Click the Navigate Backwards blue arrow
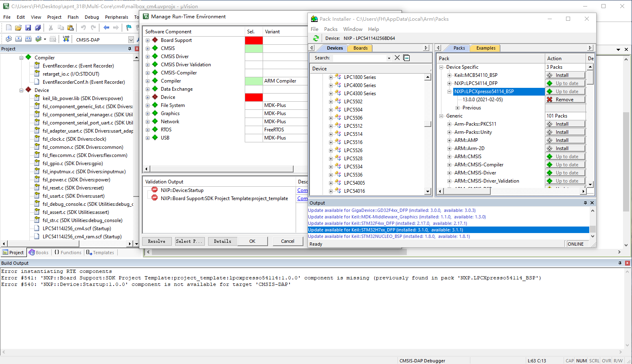The image size is (632, 364). (106, 28)
